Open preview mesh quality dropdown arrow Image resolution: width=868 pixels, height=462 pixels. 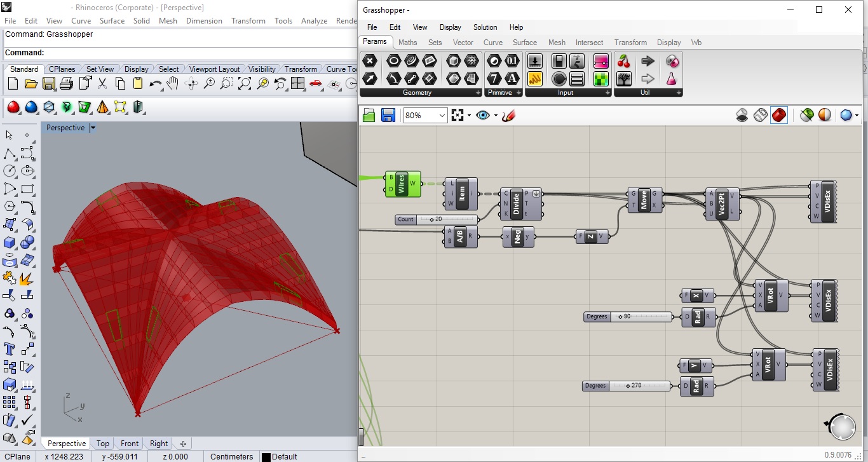(x=857, y=116)
